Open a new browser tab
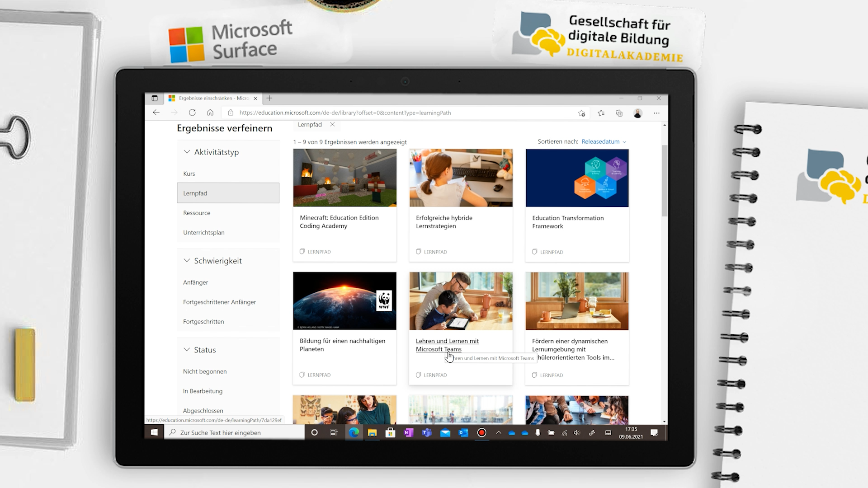Viewport: 868px width, 488px height. pyautogui.click(x=269, y=98)
